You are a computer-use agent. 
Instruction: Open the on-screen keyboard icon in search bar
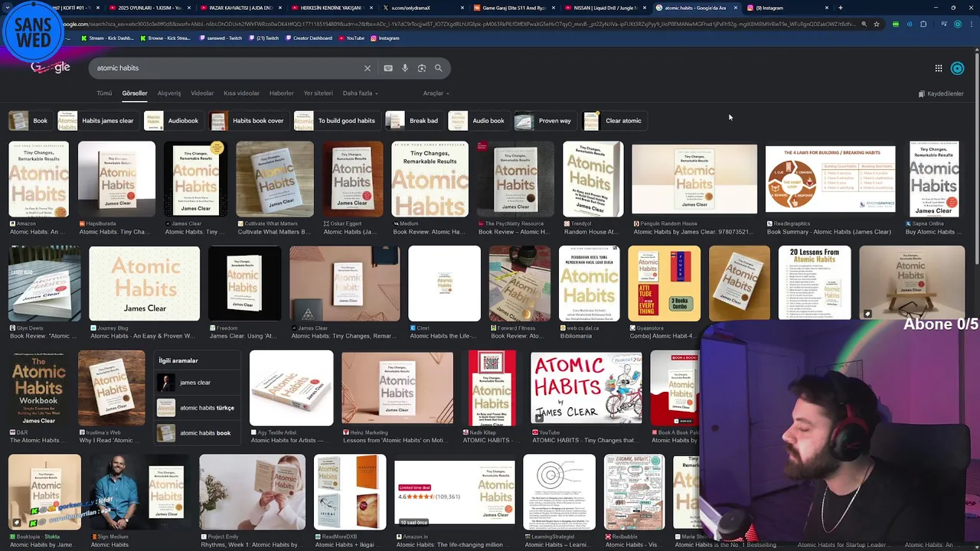pos(388,68)
